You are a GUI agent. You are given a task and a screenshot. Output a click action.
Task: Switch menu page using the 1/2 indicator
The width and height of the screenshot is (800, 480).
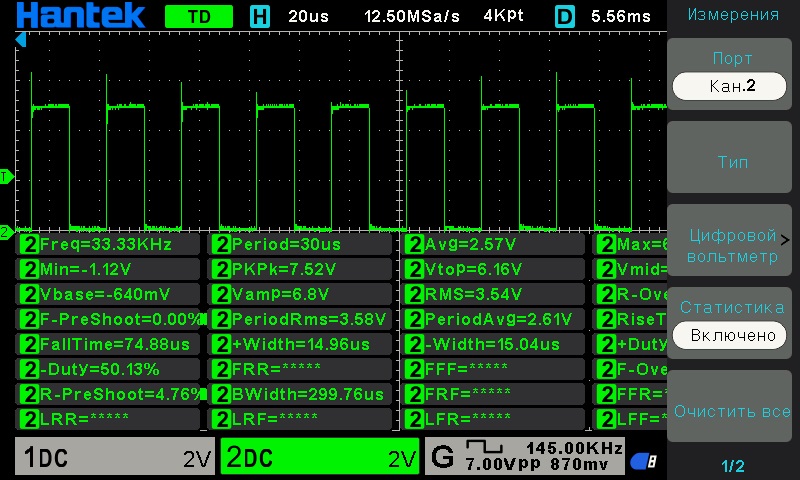(x=732, y=466)
